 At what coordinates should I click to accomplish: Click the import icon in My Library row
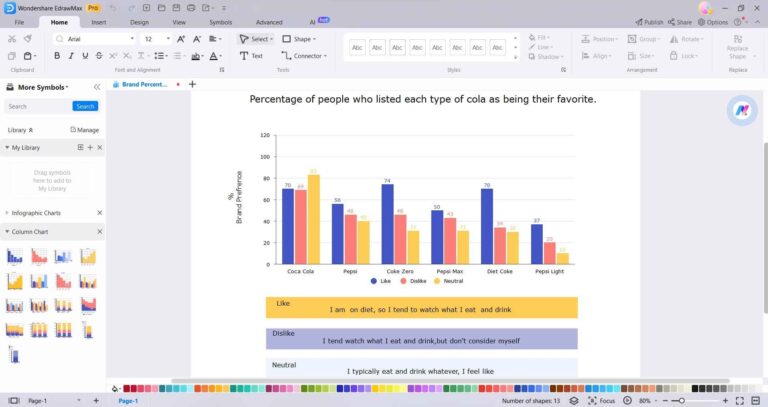[x=80, y=147]
